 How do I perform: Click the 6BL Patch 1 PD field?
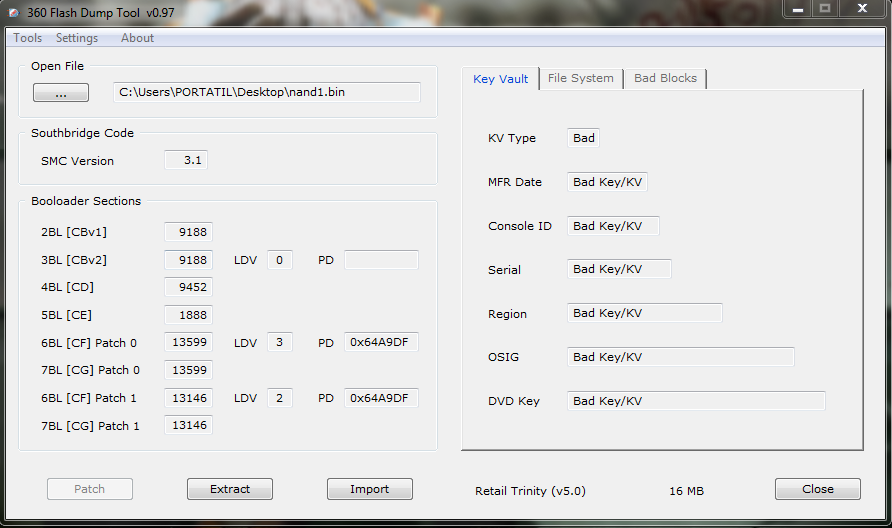point(381,398)
